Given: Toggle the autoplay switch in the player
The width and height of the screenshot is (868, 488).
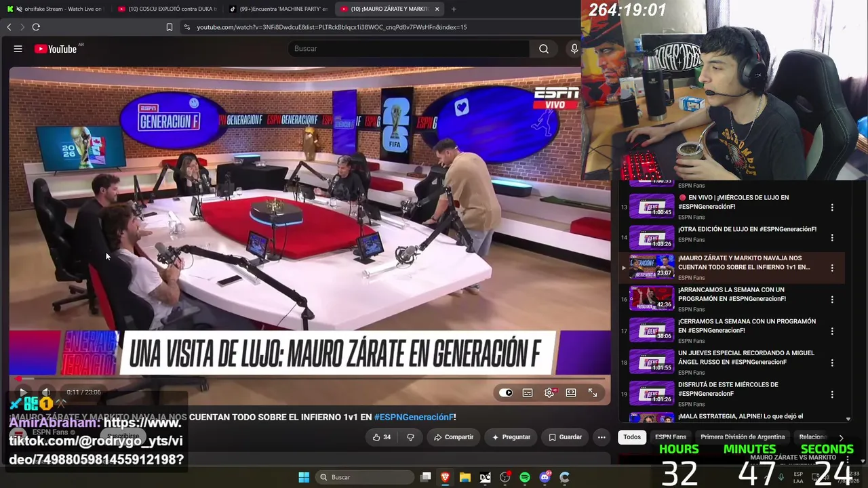Looking at the screenshot, I should [506, 392].
